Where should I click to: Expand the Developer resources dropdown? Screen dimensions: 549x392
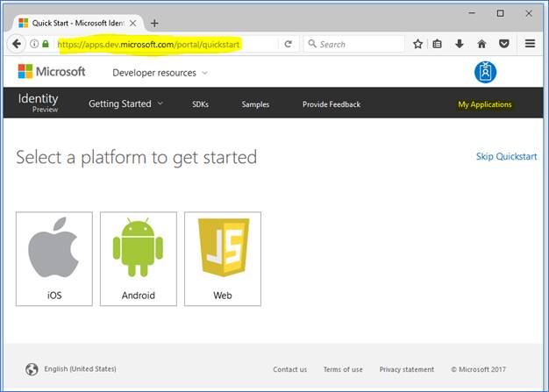160,73
